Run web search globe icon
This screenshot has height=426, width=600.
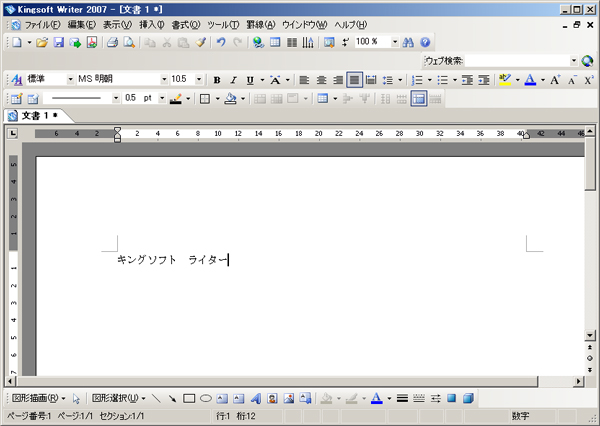pos(587,61)
